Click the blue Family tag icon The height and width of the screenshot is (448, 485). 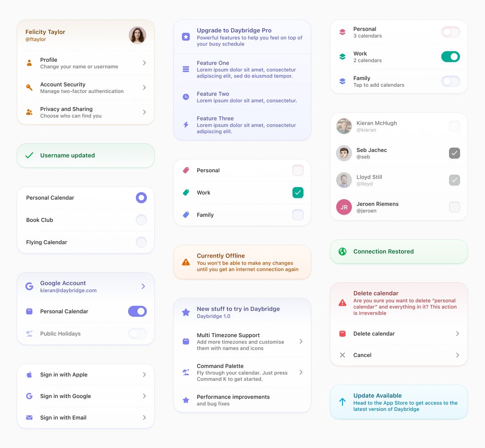186,215
